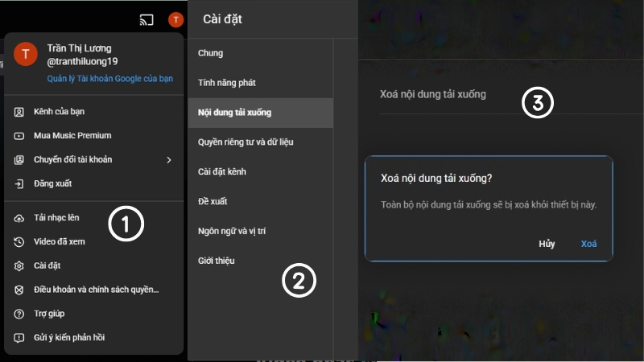Open Quản lý Tài khoản Google của bạn link

[109, 78]
